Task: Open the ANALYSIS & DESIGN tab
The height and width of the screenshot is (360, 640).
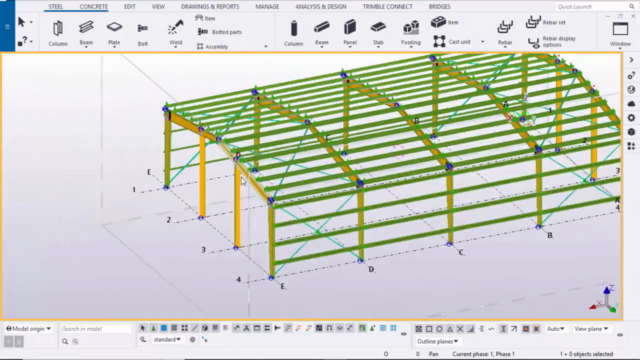Action: (x=321, y=7)
